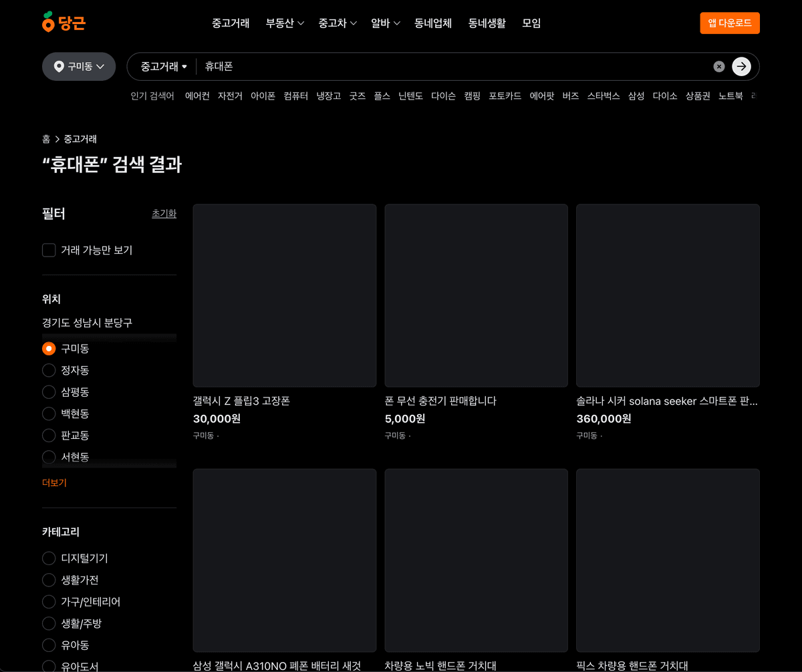Search popular keyword 닌텐도
Image resolution: width=802 pixels, height=672 pixels.
[410, 96]
